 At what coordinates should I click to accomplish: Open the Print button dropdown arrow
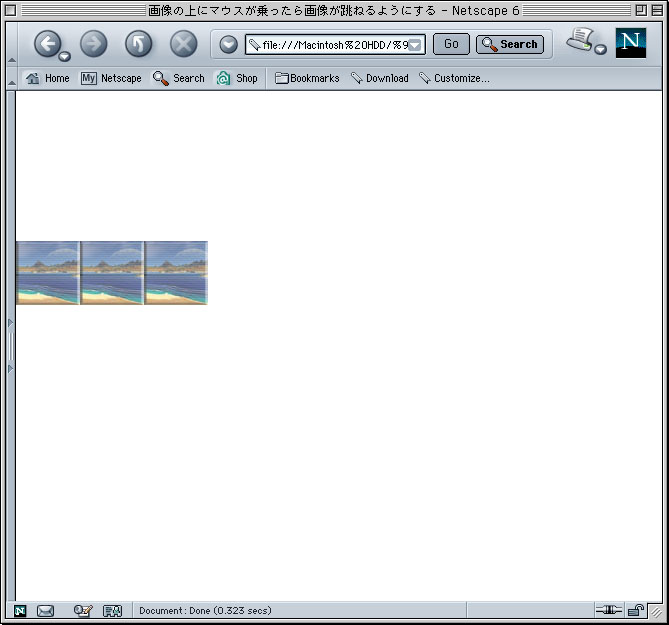(x=600, y=49)
